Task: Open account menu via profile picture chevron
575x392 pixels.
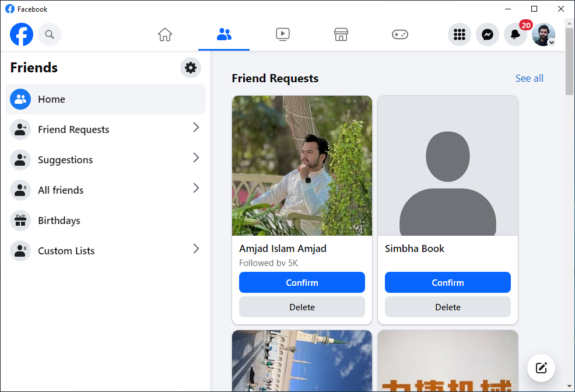Action: [551, 42]
